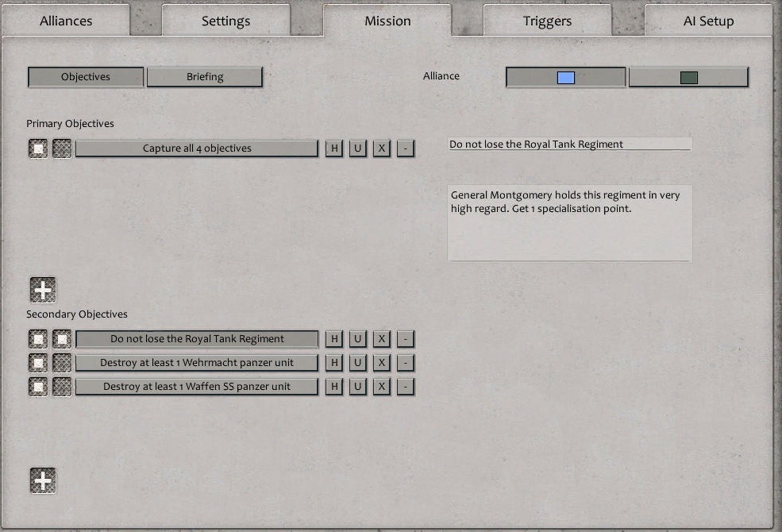The image size is (782, 532).
Task: Switch to the Triggers tab
Action: pyautogui.click(x=546, y=21)
